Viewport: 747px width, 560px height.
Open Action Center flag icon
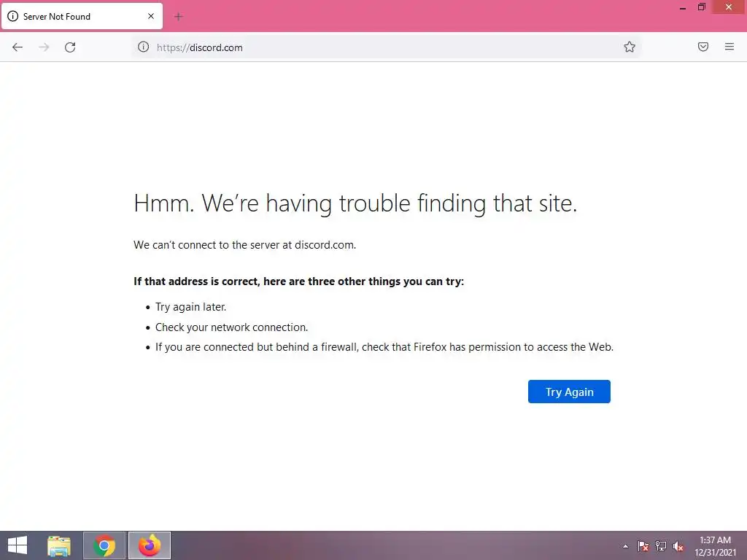pyautogui.click(x=643, y=546)
